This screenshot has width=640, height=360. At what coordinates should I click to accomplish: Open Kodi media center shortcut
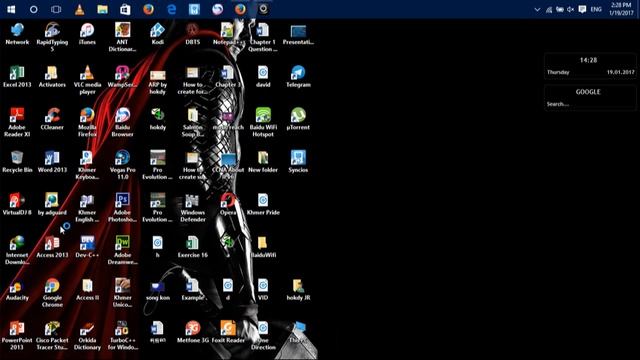[x=158, y=34]
